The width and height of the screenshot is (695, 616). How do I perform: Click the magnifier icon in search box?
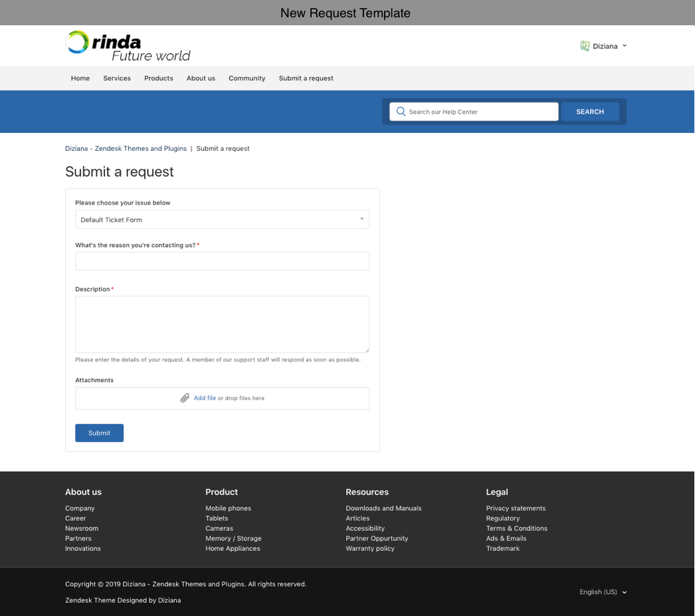click(401, 112)
